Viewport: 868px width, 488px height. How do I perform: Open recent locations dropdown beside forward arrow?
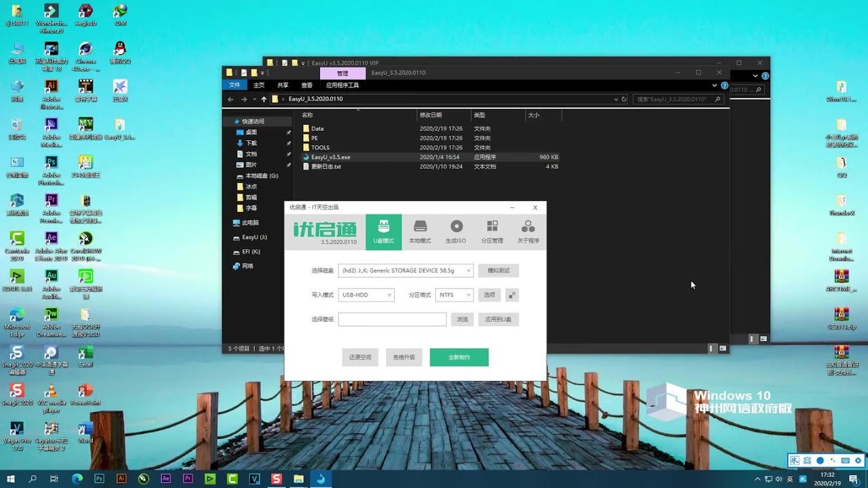[254, 99]
